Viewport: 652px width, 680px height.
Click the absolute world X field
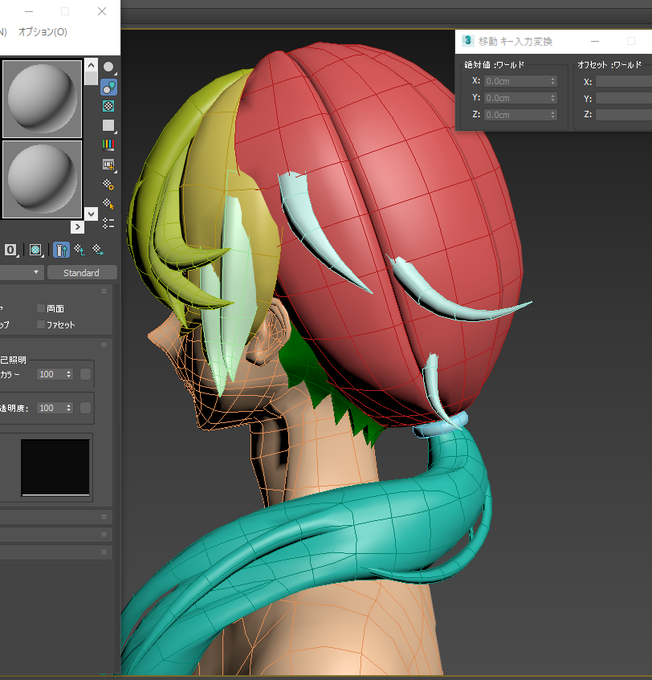coord(520,81)
